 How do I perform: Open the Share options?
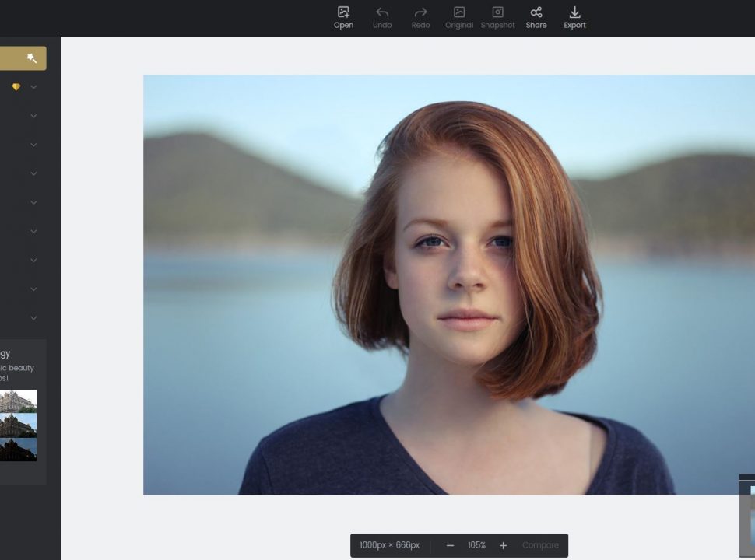pyautogui.click(x=536, y=17)
